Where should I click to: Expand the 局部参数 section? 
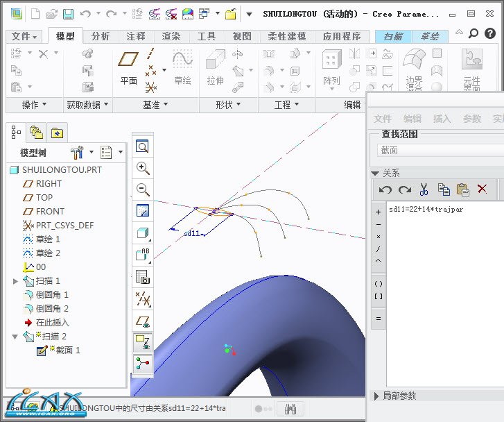376,396
